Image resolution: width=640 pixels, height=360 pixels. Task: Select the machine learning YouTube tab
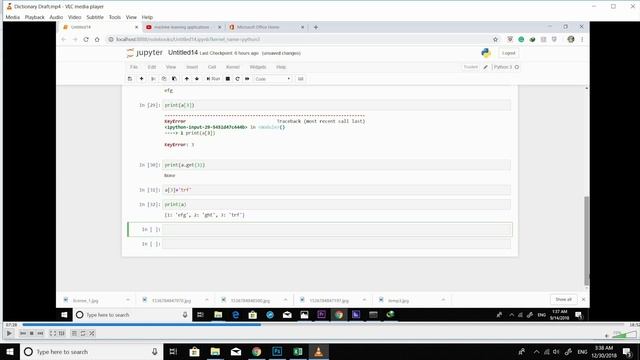pos(184,27)
